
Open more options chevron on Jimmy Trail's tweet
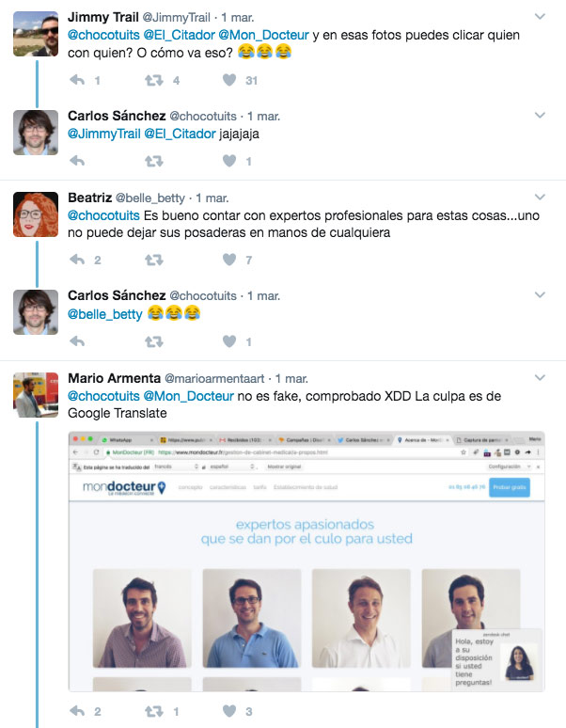(x=540, y=17)
